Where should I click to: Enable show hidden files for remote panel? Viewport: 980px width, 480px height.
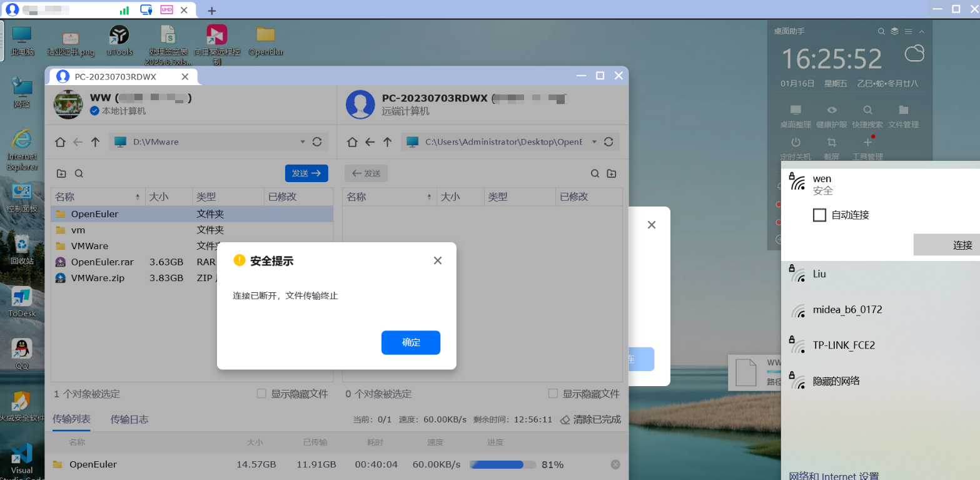coord(553,394)
